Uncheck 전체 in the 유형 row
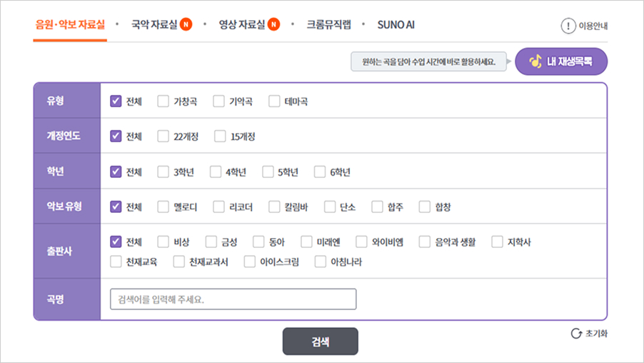The image size is (644, 363). tap(116, 101)
